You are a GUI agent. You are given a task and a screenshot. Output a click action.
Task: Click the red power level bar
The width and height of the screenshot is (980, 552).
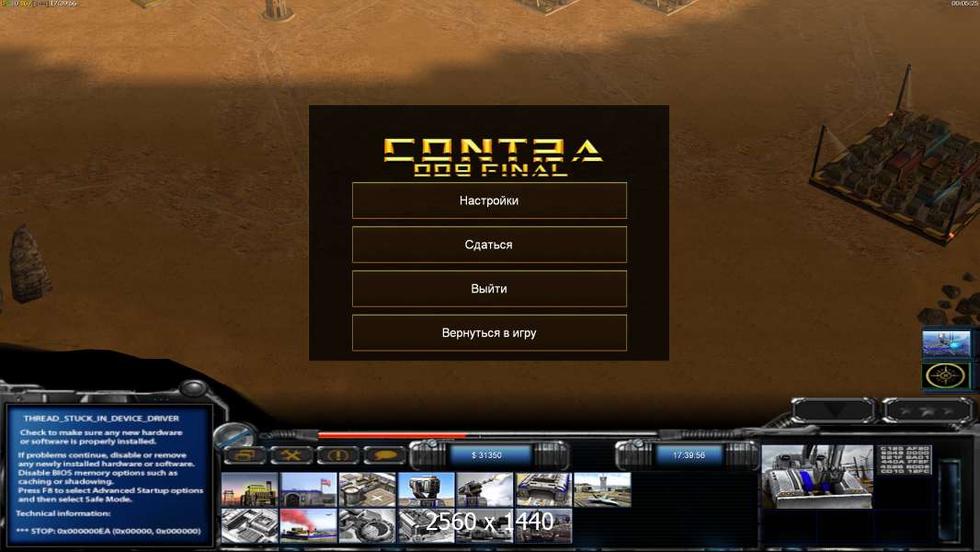point(392,434)
